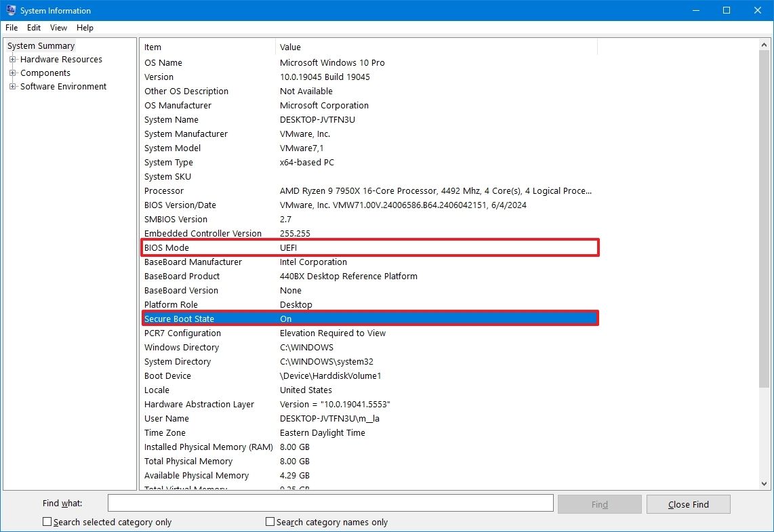Check the Search category names only option

(269, 521)
